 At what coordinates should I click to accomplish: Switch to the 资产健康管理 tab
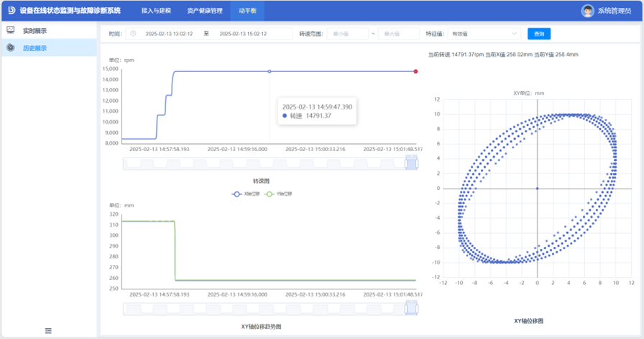pyautogui.click(x=204, y=11)
